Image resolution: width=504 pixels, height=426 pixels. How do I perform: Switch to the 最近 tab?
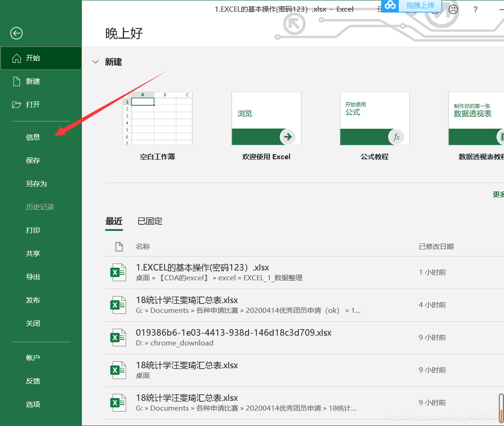(114, 221)
